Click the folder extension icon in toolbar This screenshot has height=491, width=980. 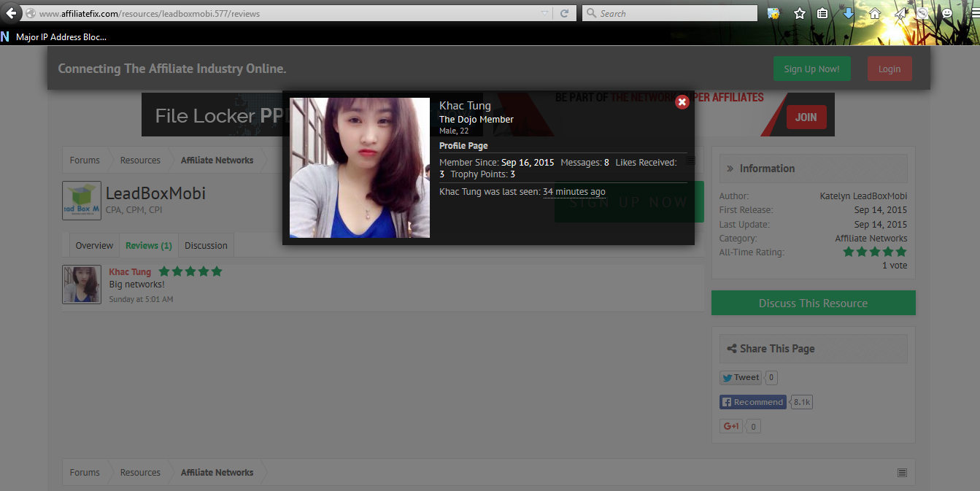click(773, 13)
